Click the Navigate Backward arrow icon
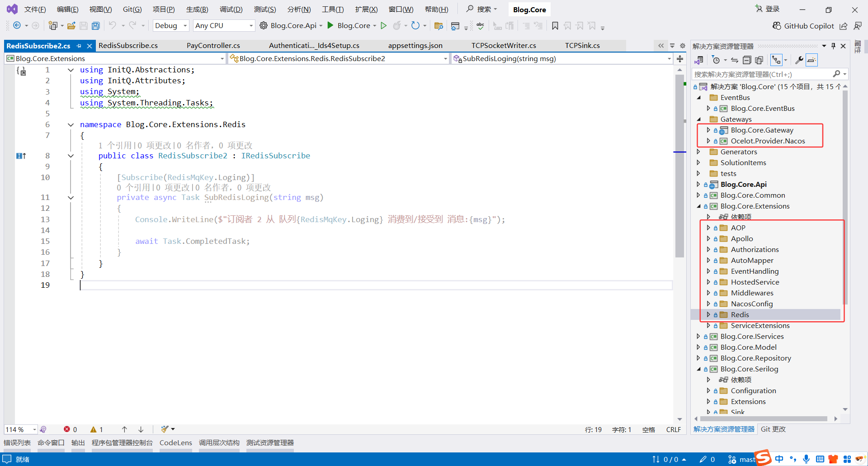This screenshot has height=466, width=868. (17, 26)
